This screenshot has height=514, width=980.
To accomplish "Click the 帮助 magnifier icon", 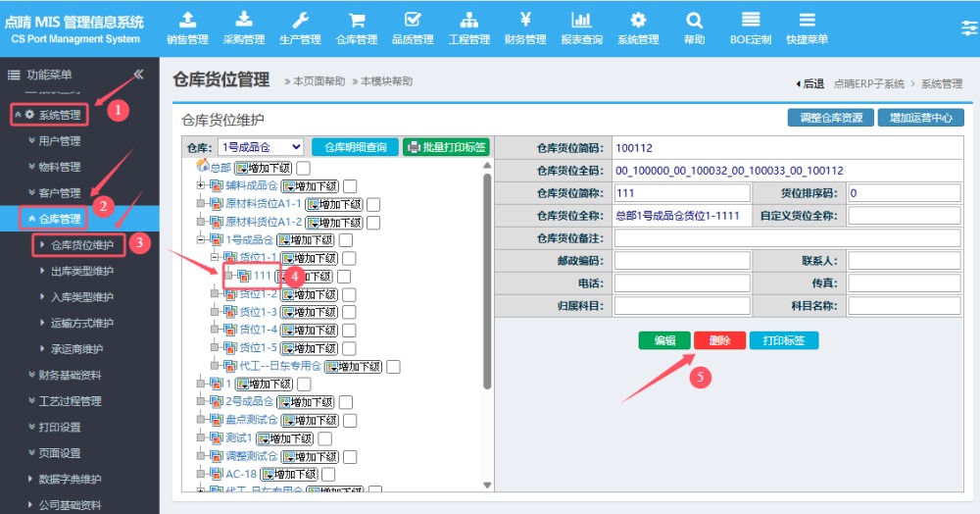I will pos(694,20).
